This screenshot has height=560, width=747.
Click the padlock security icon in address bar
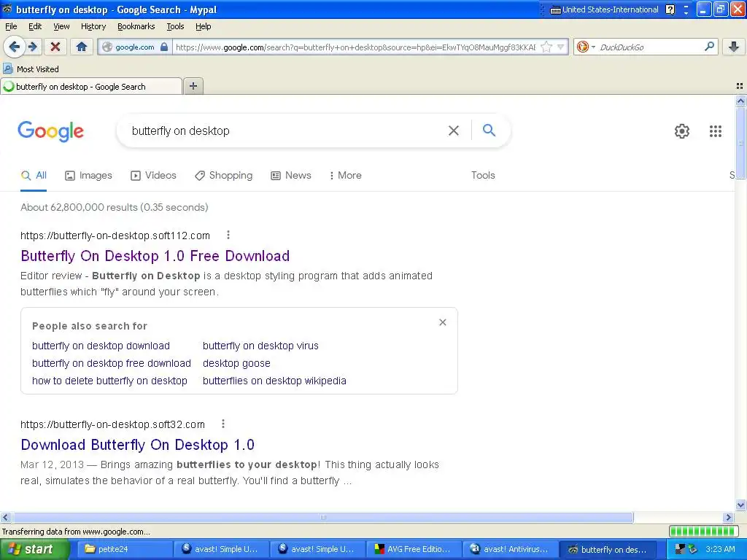[x=164, y=47]
